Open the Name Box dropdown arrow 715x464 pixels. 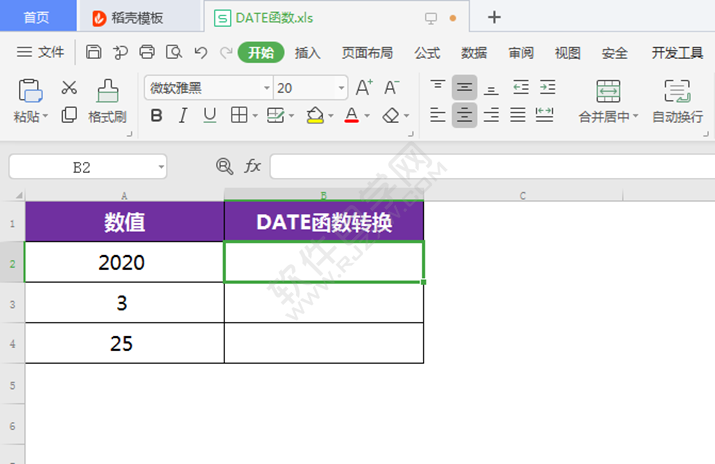161,167
